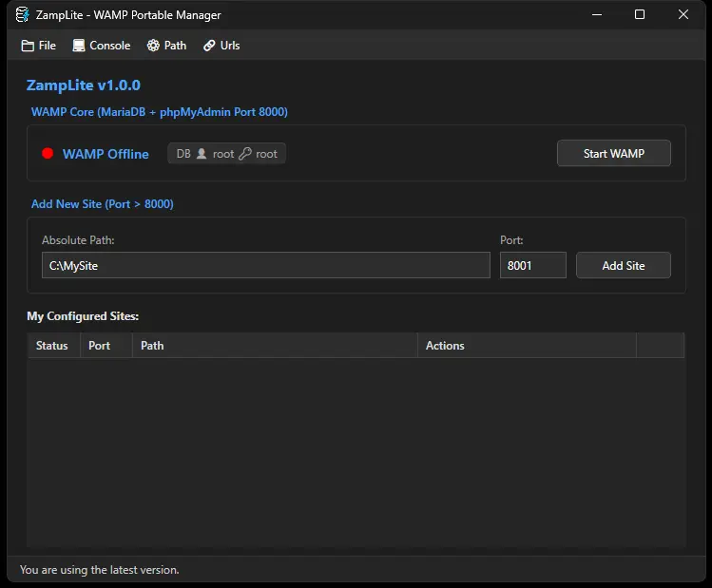
Task: Close the ZampLite window
Action: point(683,14)
